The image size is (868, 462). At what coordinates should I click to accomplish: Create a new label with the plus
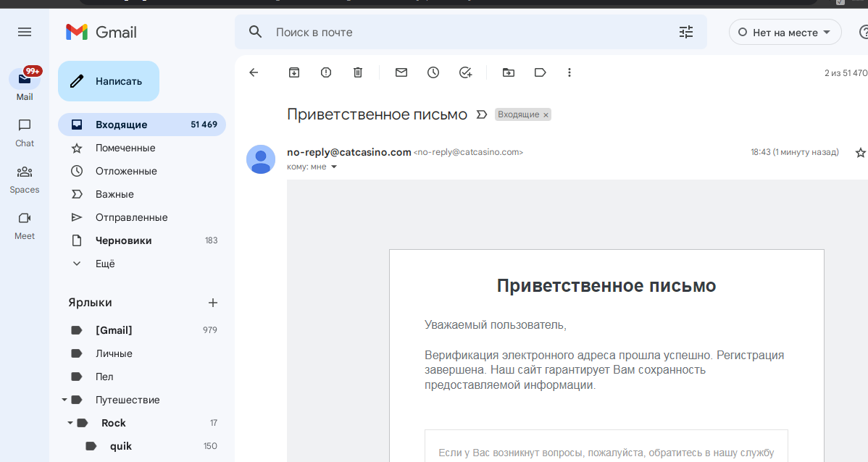(x=212, y=302)
